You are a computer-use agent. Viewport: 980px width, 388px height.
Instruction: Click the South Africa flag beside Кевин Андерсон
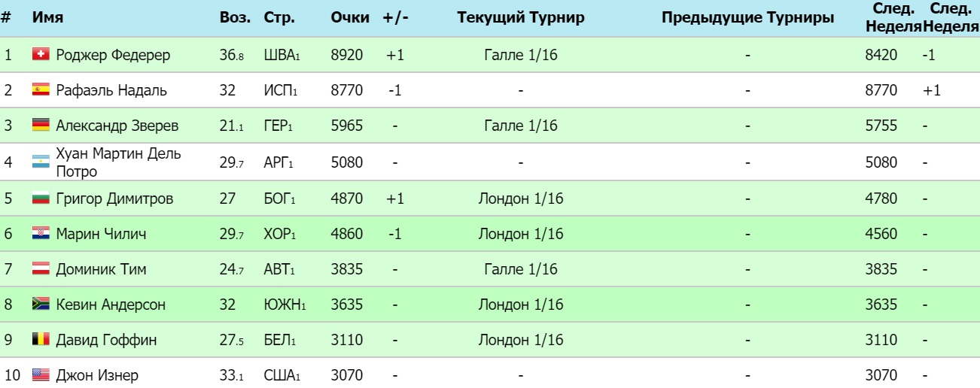(x=41, y=305)
